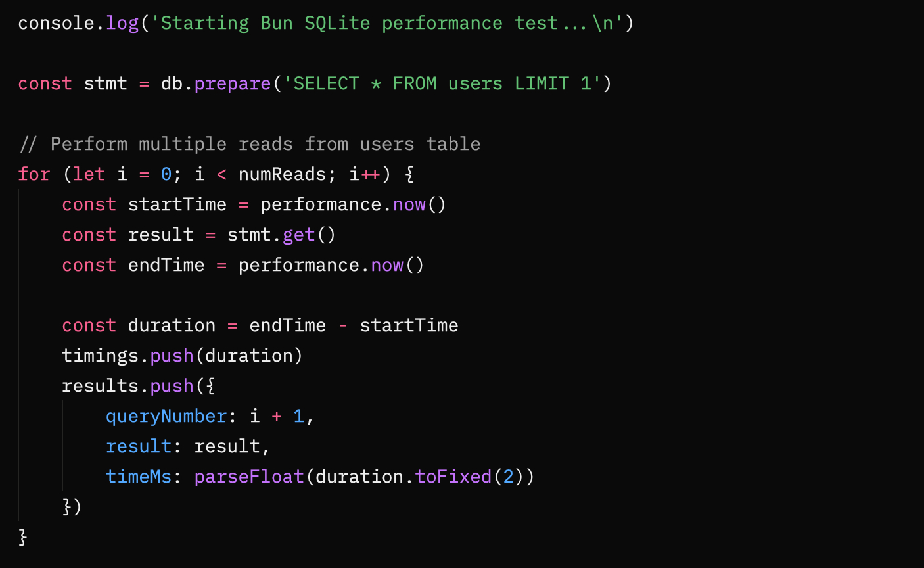Click the log method call
Viewport: 924px width, 568px height.
tap(122, 23)
